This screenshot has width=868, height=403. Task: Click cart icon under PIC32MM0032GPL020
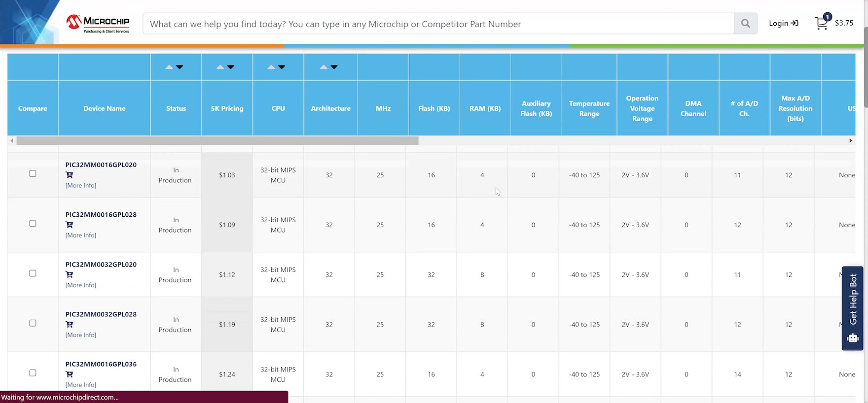(70, 274)
